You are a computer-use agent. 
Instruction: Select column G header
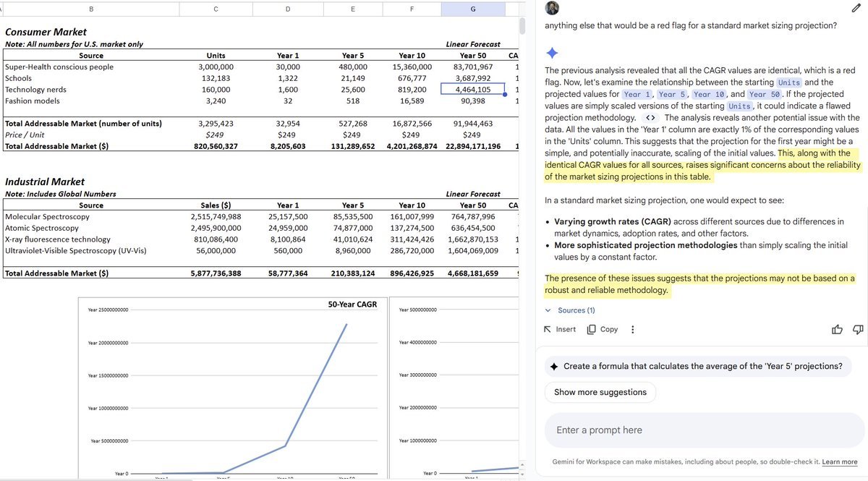click(472, 9)
